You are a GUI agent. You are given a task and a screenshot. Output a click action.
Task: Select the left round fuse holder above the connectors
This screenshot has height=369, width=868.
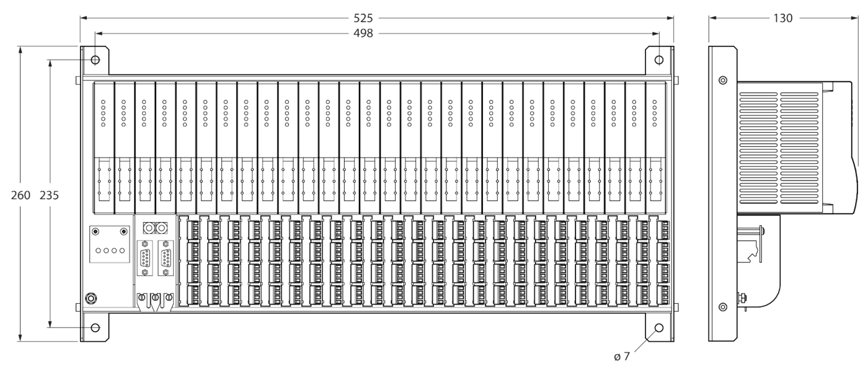(x=149, y=228)
